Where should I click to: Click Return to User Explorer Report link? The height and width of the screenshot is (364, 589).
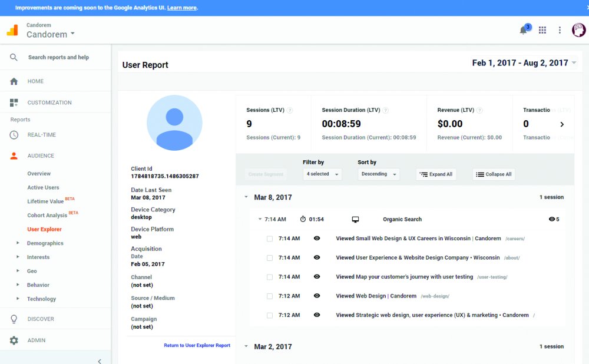click(197, 345)
